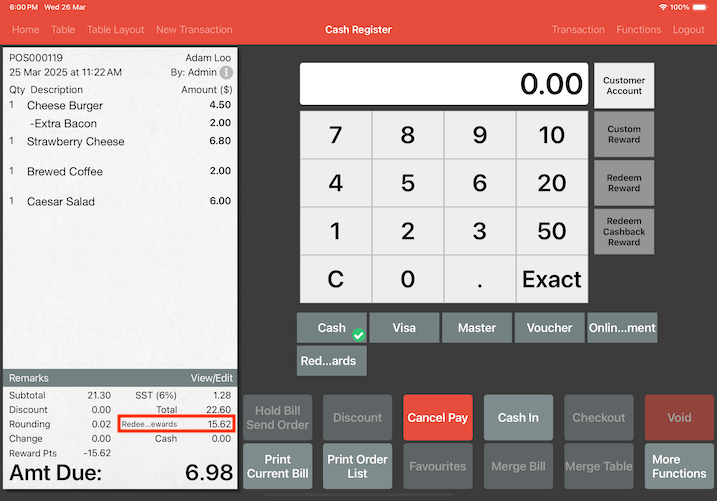Tap the Amt Due 6.98 total
Screen dimensions: 717x501
click(121, 472)
